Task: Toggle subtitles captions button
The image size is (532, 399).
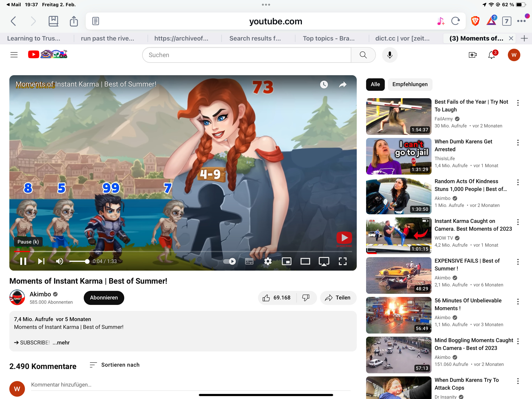Action: 249,261
